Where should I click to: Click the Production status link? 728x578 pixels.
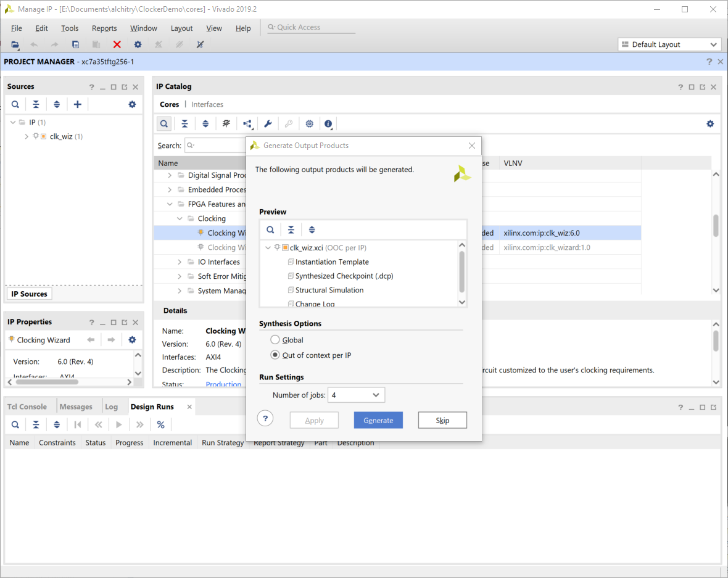(x=223, y=384)
